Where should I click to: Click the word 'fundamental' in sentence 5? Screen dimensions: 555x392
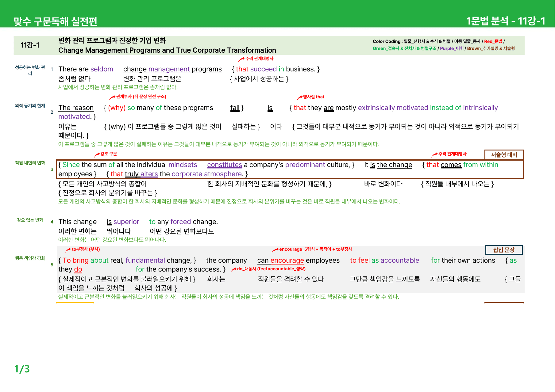[x=145, y=261]
